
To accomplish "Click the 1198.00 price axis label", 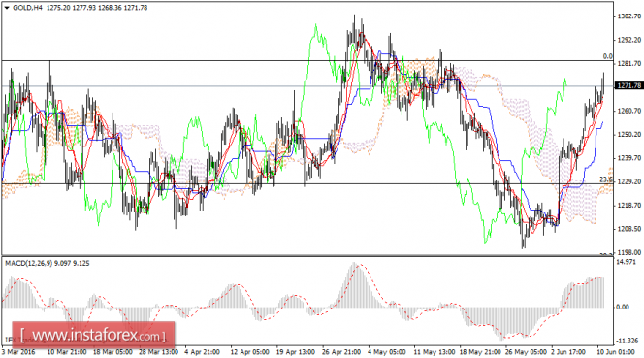I will point(629,252).
